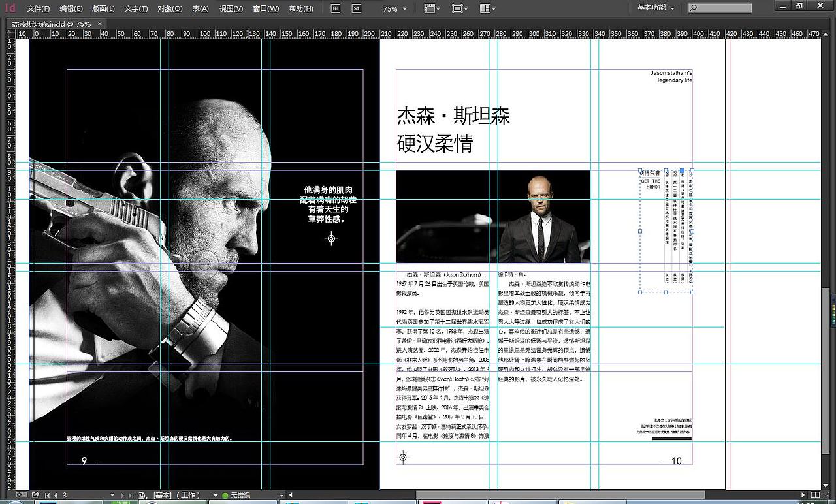Click the GET THE HONOR text frame

pos(651,184)
